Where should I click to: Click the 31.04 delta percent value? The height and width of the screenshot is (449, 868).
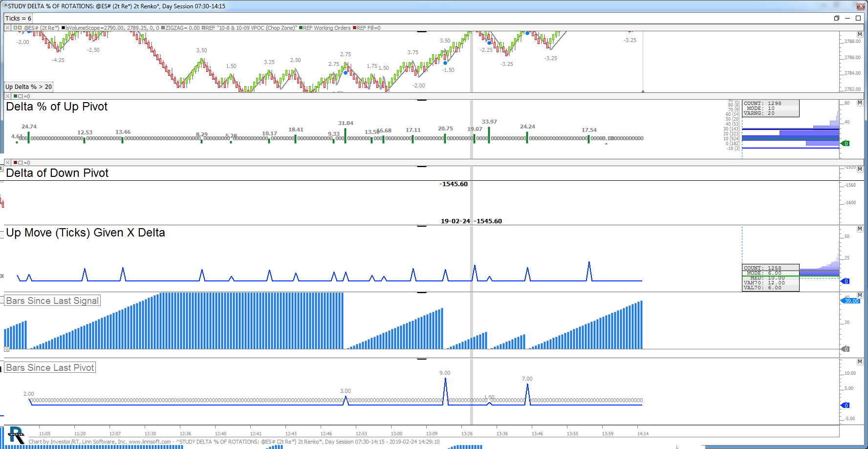coord(346,123)
